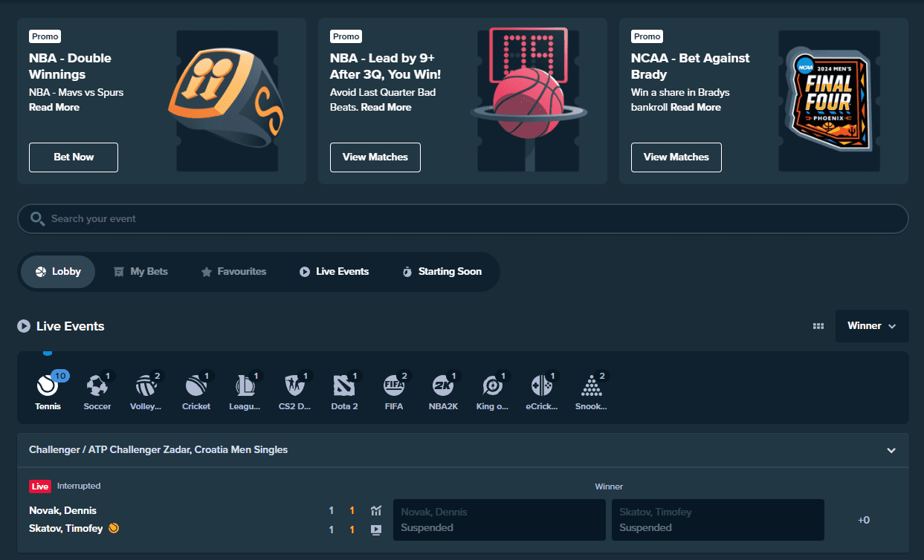Click the NBA - Double Winnings promo title
This screenshot has width=924, height=560.
coord(70,66)
